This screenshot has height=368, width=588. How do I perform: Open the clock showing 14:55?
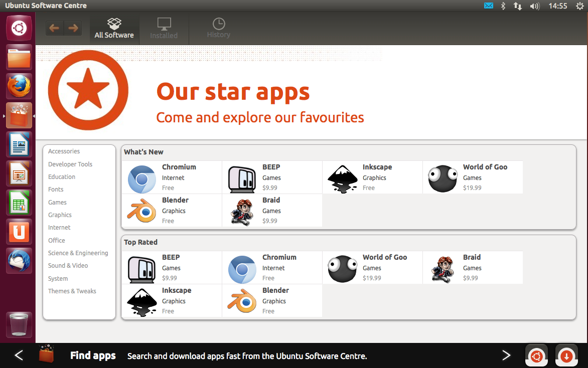click(x=557, y=6)
